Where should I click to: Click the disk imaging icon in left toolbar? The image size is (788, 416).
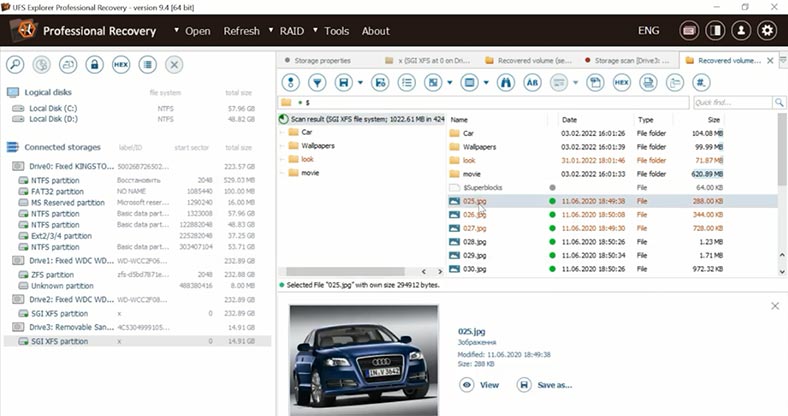coord(68,65)
